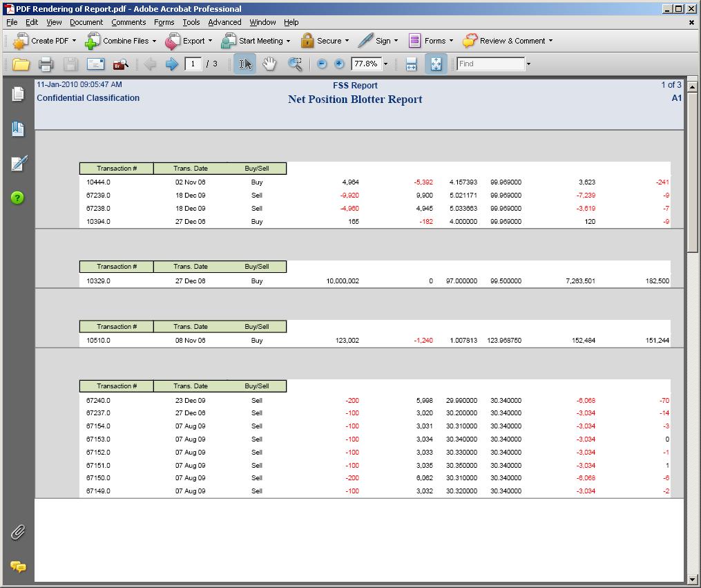Image resolution: width=701 pixels, height=588 pixels.
Task: Click the Net Position Blotter Report title
Action: (355, 99)
